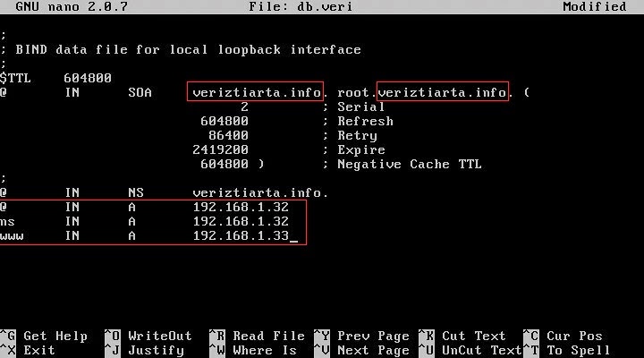Click the Expire value 2419200

(220, 150)
